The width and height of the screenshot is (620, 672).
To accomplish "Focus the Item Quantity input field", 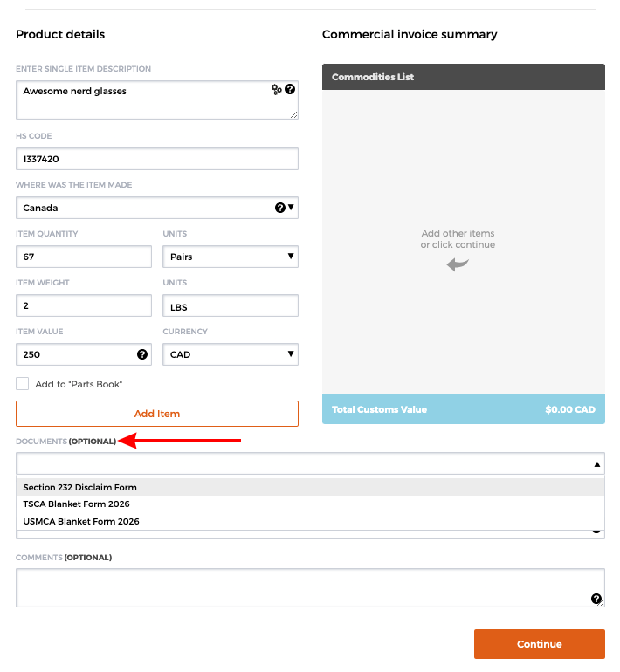I will (84, 257).
